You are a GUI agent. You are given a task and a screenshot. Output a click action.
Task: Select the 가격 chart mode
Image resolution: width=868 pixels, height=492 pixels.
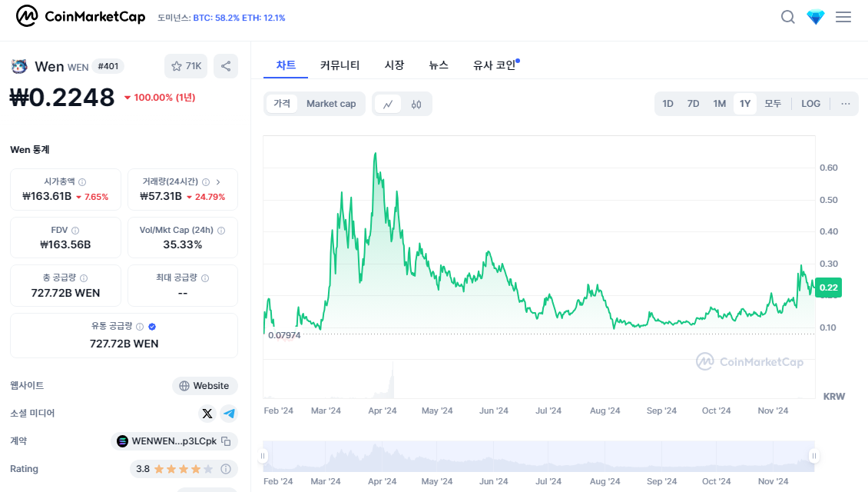tap(282, 104)
